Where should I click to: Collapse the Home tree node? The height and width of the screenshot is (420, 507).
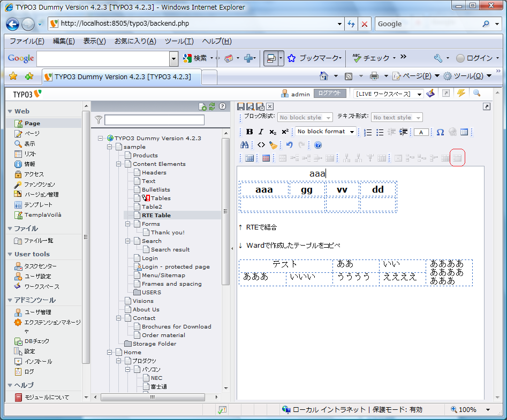point(110,353)
